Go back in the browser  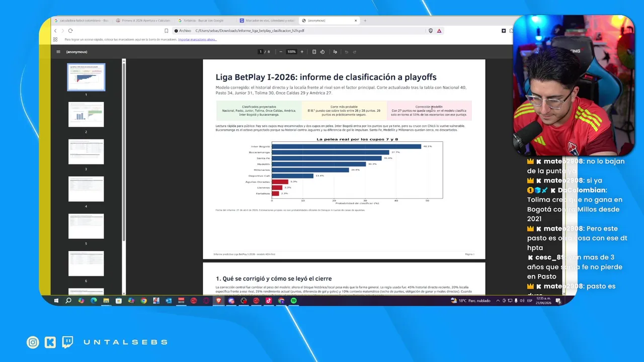click(55, 31)
